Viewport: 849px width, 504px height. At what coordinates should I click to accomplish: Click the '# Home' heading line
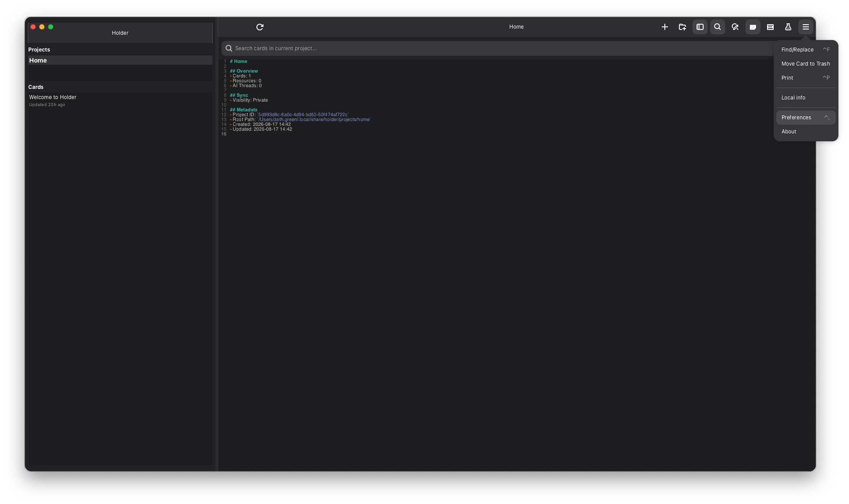[238, 62]
